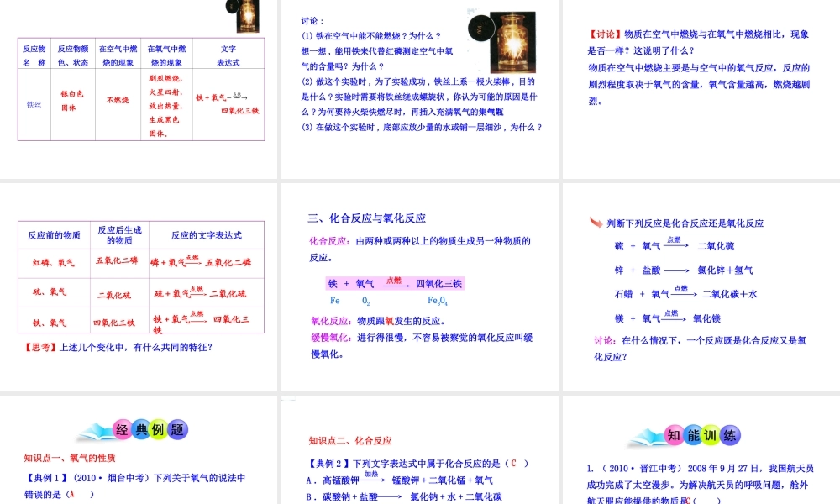Click the 文字表达式 column header
This screenshot has width=840, height=504.
pyautogui.click(x=228, y=55)
